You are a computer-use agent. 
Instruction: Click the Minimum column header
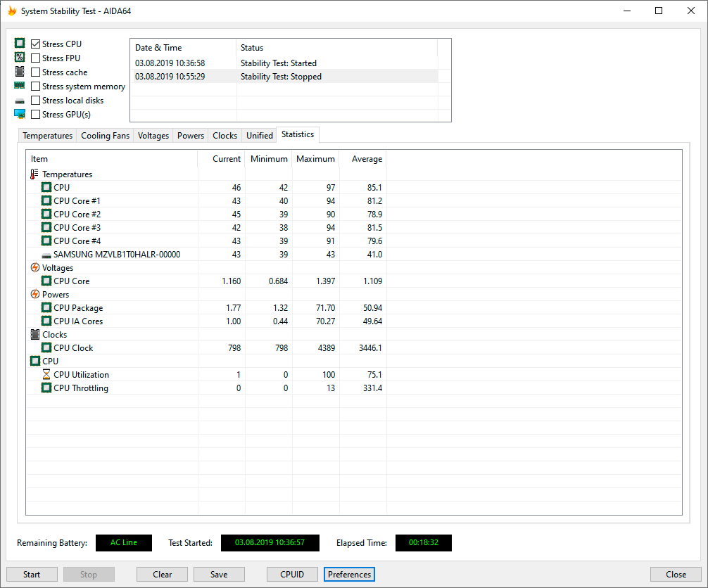click(269, 159)
